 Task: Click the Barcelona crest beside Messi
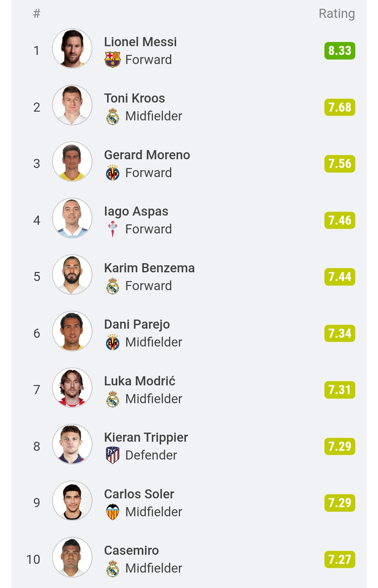[112, 59]
